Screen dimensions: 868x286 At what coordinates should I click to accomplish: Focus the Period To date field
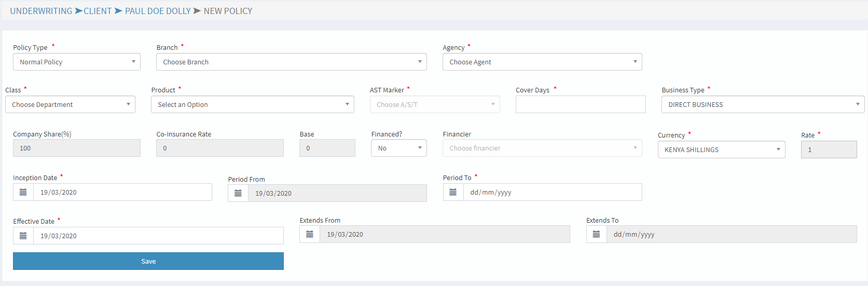[x=552, y=192]
